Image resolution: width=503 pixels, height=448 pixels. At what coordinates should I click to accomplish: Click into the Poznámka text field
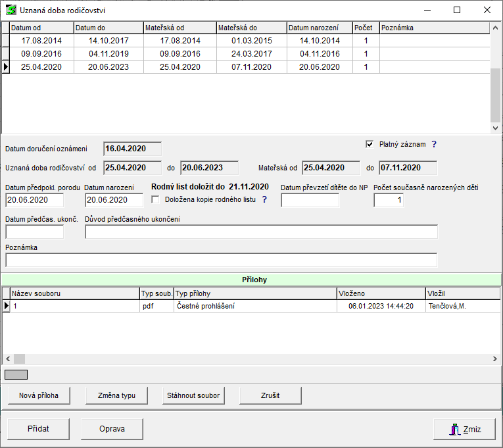[x=221, y=260]
